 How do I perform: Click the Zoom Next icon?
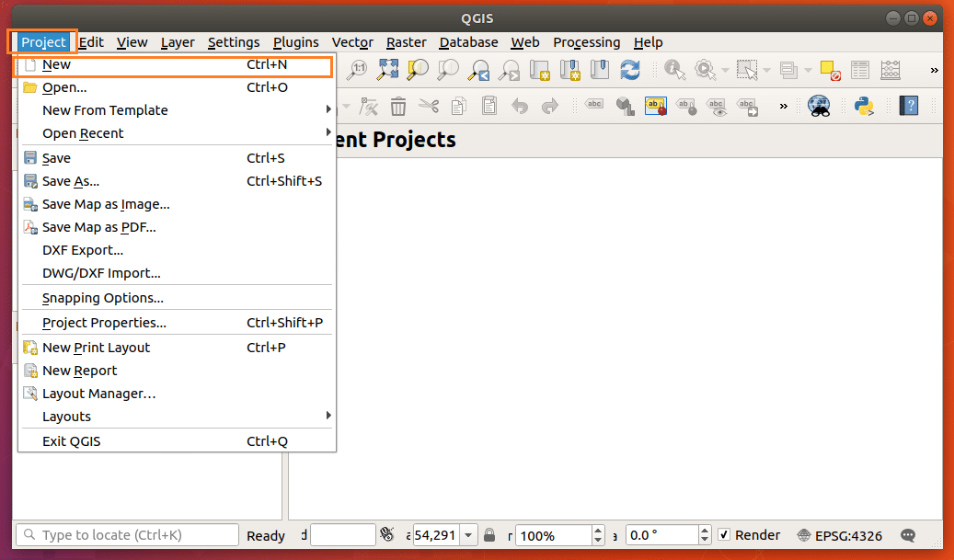pos(509,70)
